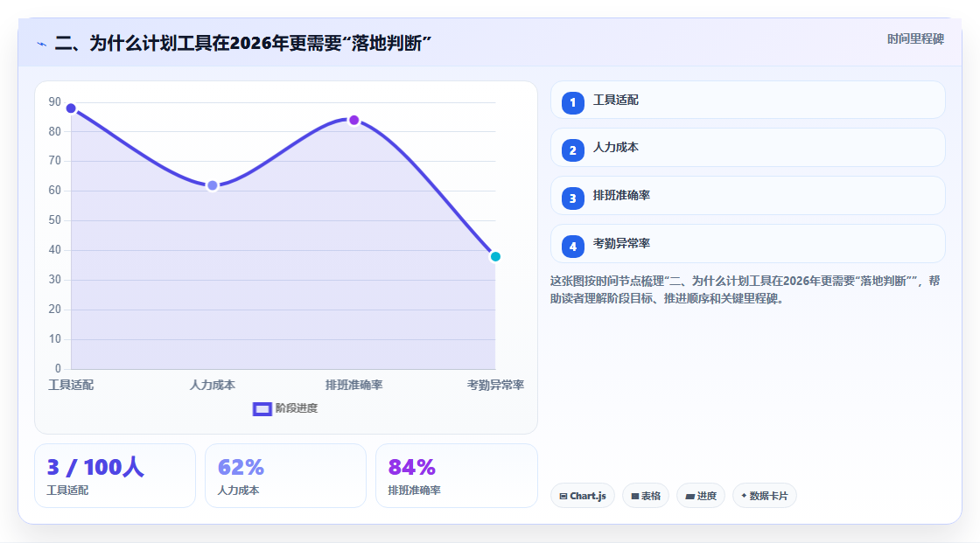Select the 工具适配 data point on the line
Viewport: 980px width, 543px height.
71,108
